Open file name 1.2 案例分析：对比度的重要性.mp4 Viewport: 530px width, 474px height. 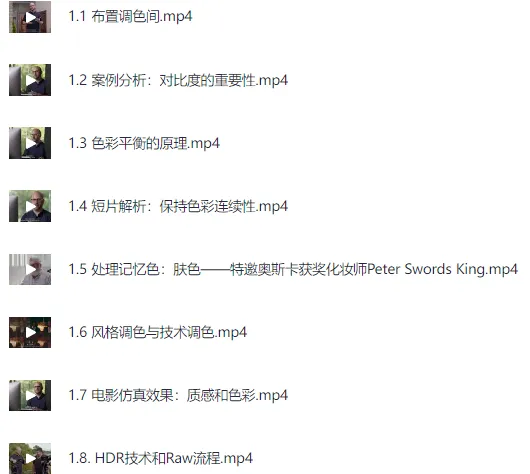[178, 80]
